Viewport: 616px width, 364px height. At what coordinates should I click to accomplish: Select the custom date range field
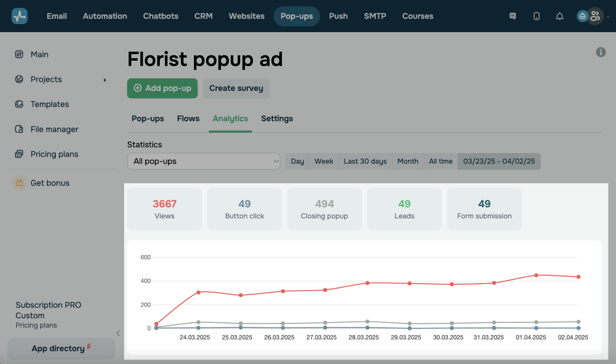pos(499,161)
